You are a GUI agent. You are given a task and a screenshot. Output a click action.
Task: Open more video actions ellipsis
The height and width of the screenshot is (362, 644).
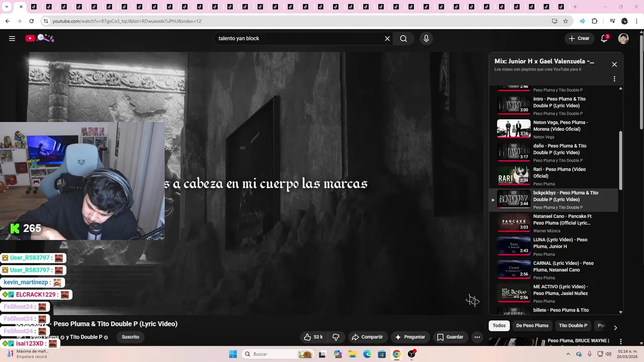coord(477,337)
